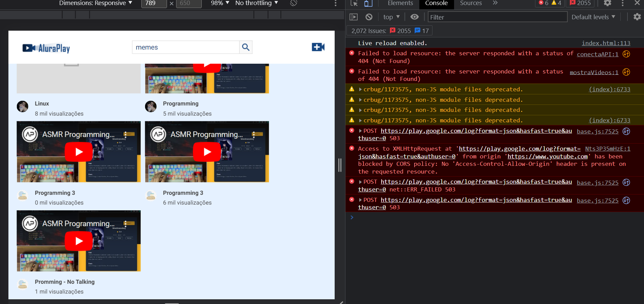Play the video above Programming 3 with 6 mil visualizações

tap(207, 152)
